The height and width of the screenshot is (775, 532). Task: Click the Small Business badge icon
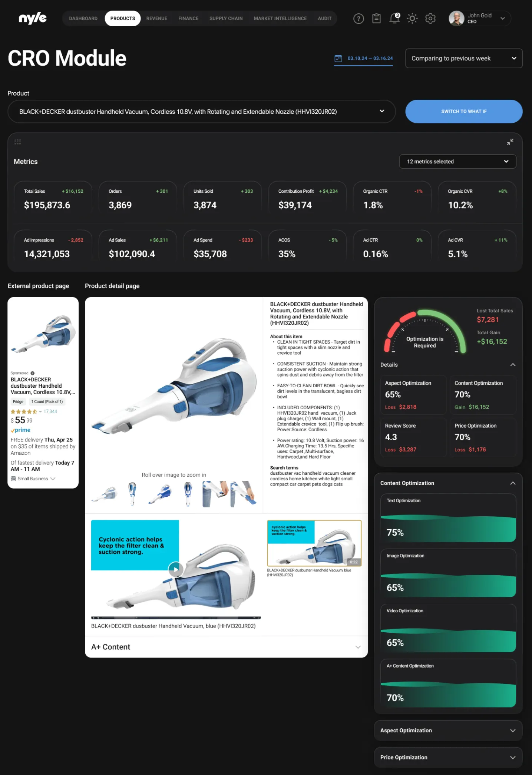[13, 478]
